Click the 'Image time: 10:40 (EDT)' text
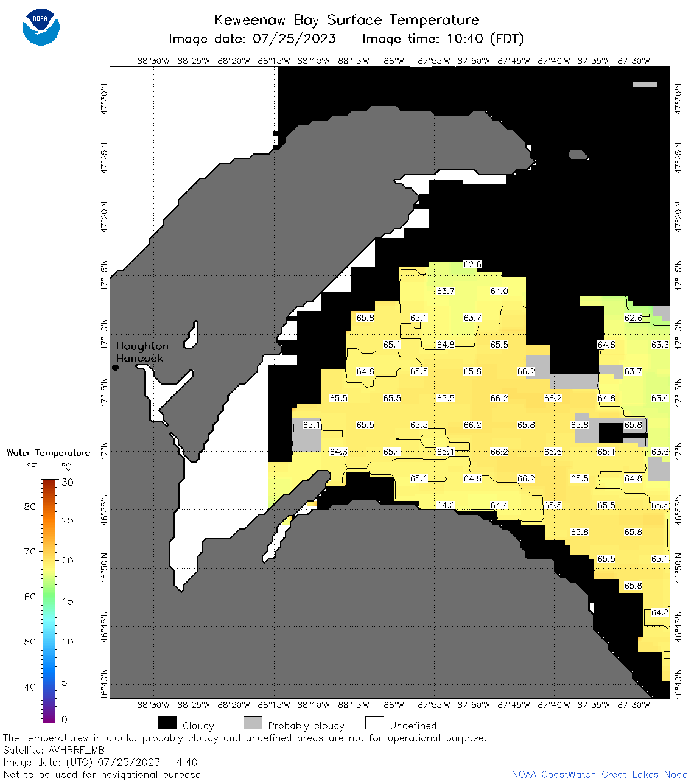This screenshot has height=784, width=694. pos(443,39)
